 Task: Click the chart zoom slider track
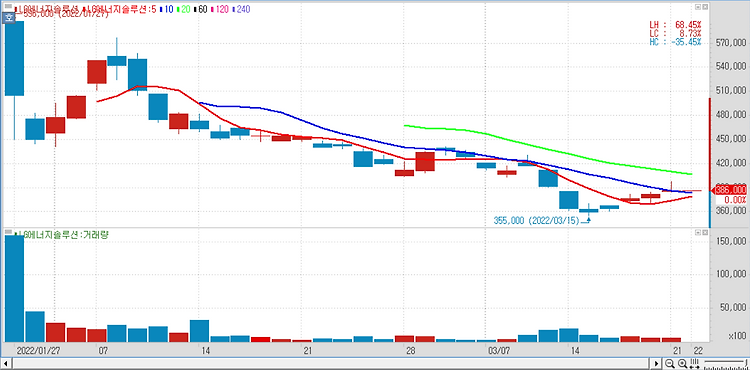726,363
